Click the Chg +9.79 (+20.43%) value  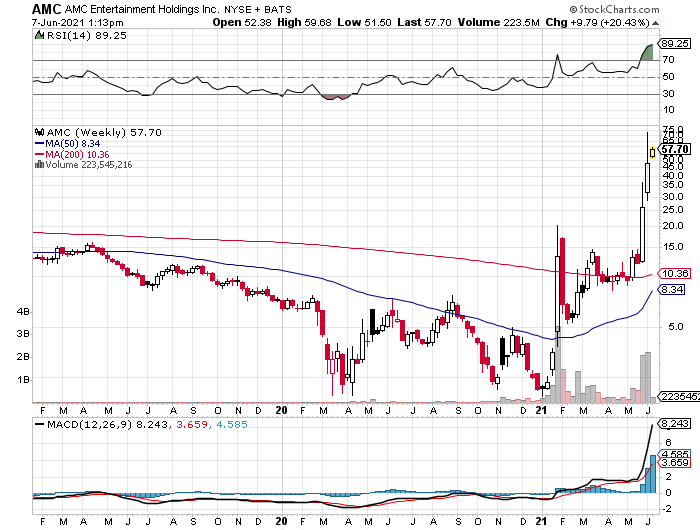597,22
